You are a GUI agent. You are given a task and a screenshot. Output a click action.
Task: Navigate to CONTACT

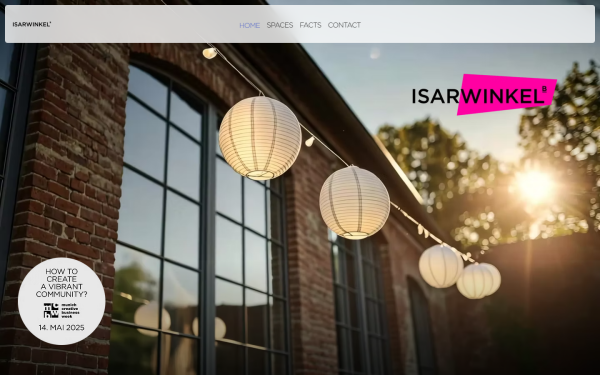(344, 25)
